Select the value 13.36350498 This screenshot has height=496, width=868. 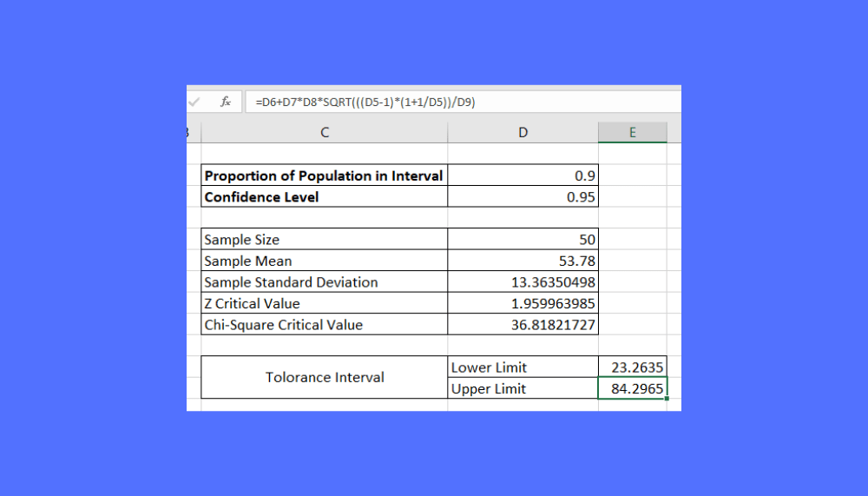(523, 282)
